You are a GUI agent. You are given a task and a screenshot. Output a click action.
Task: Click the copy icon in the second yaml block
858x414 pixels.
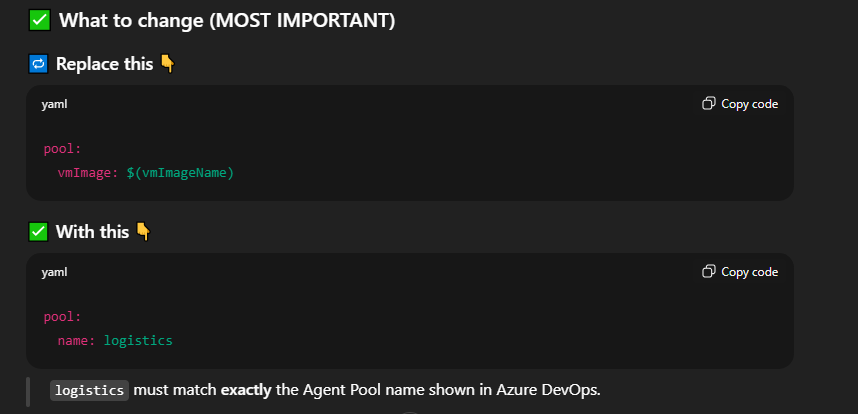click(709, 272)
